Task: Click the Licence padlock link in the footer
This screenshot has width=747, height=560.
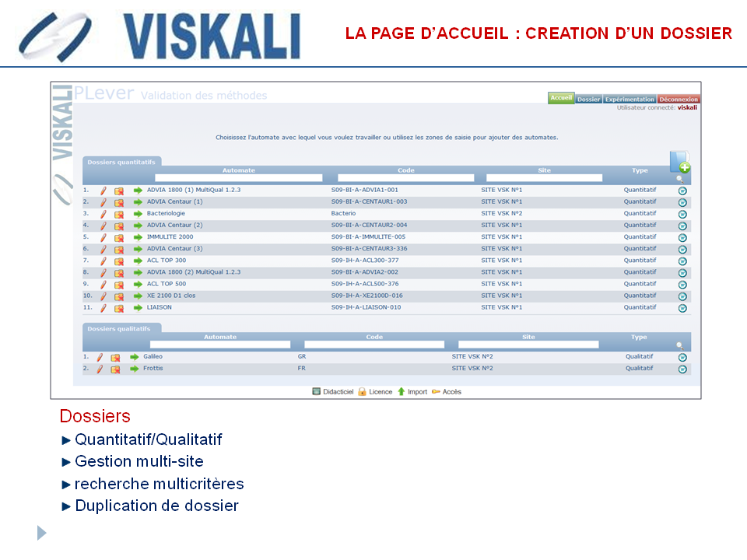Action: (375, 392)
